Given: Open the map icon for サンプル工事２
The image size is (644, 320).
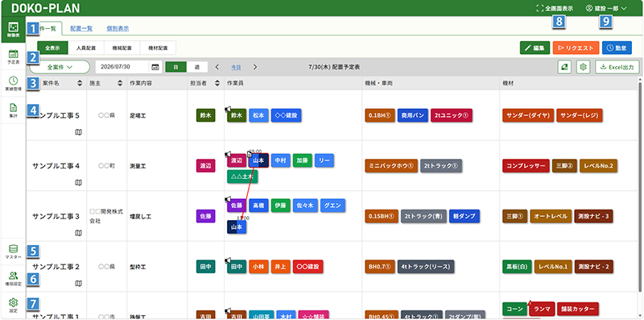Looking at the screenshot, I should [x=78, y=283].
